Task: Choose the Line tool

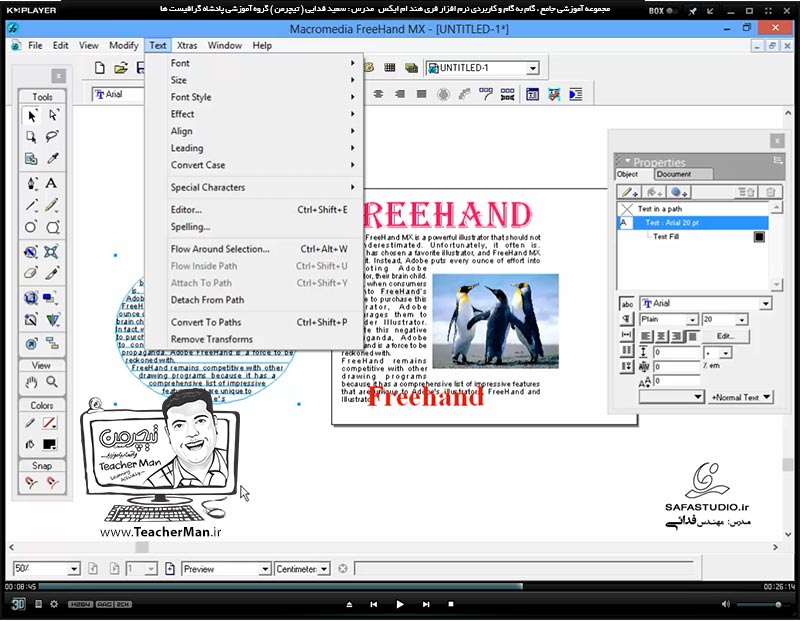Action: [32, 205]
